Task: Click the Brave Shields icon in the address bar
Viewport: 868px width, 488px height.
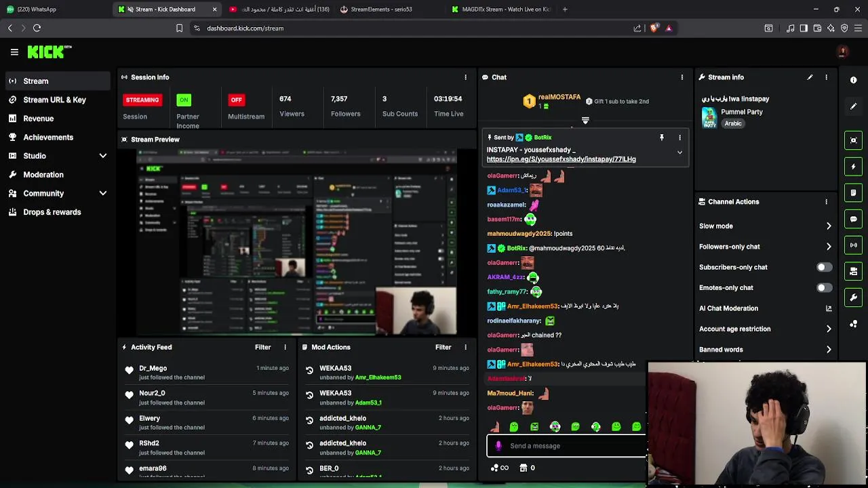Action: click(x=654, y=28)
